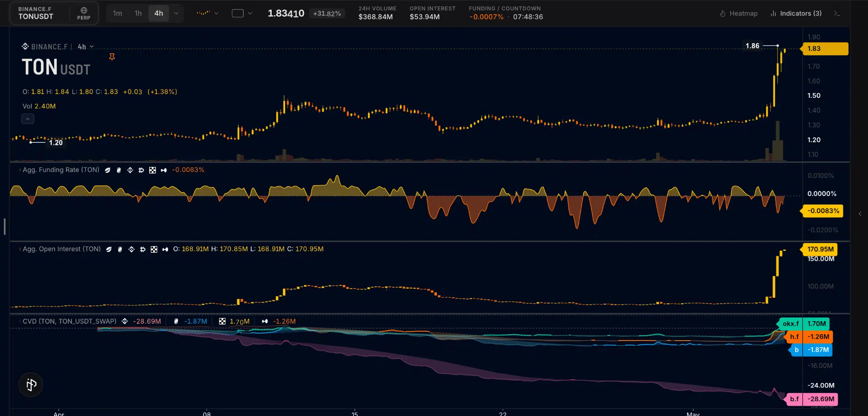Click the pink b.f -28.69M series tag
Viewport: 868px width, 416px height.
(x=811, y=399)
